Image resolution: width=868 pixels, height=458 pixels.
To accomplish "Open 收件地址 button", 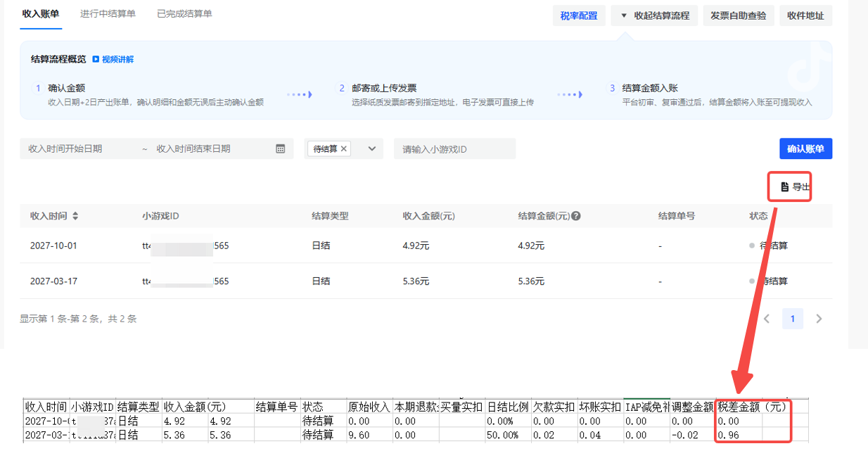I will click(805, 15).
